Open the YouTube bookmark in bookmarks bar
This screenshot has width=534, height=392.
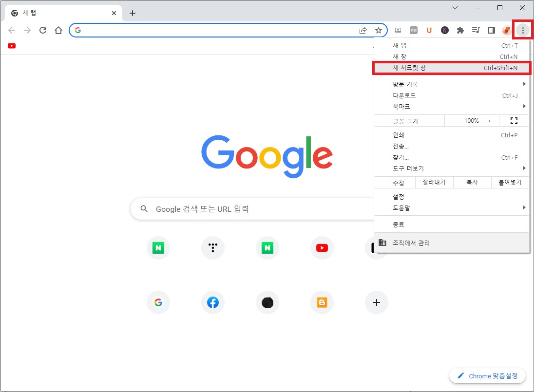12,46
